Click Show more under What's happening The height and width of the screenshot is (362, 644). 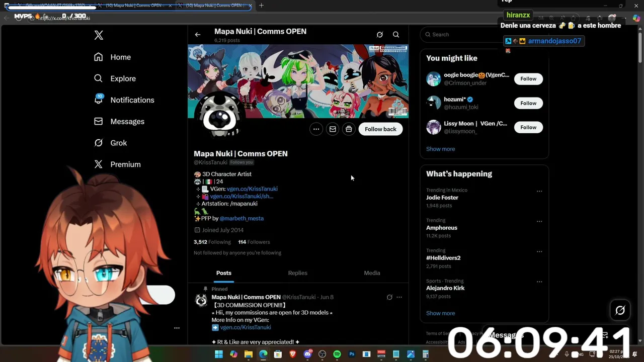click(x=440, y=313)
